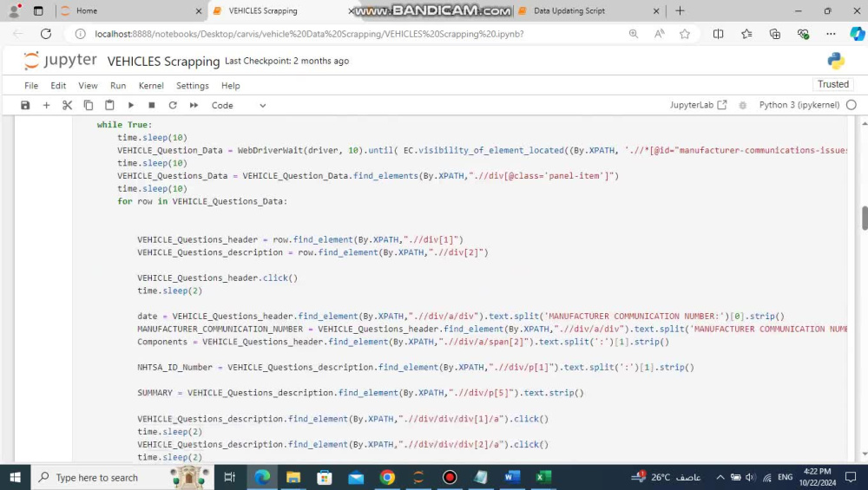Open Google Chrome from the taskbar
The width and height of the screenshot is (868, 490).
tap(387, 477)
